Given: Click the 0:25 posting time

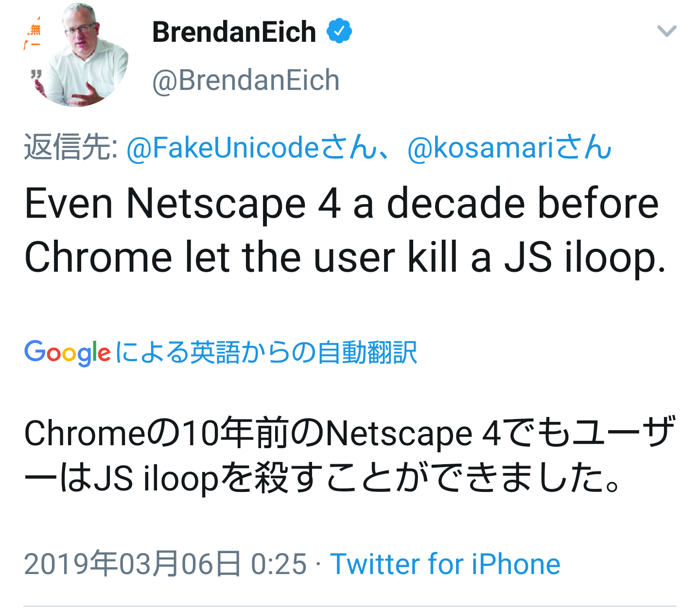Looking at the screenshot, I should pyautogui.click(x=279, y=564).
